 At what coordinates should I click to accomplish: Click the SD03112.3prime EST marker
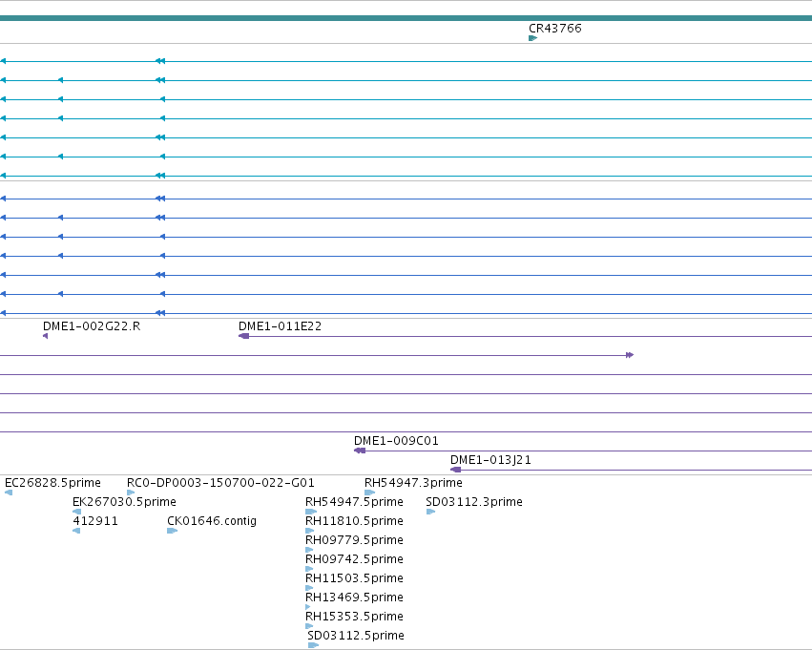(x=431, y=512)
